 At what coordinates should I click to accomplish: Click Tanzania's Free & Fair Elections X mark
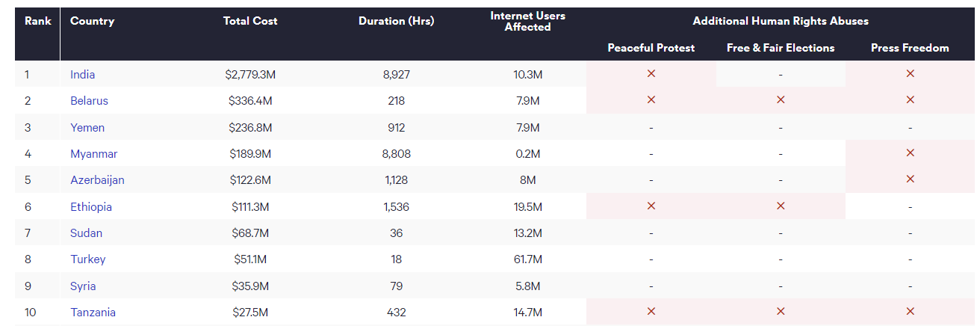781,312
